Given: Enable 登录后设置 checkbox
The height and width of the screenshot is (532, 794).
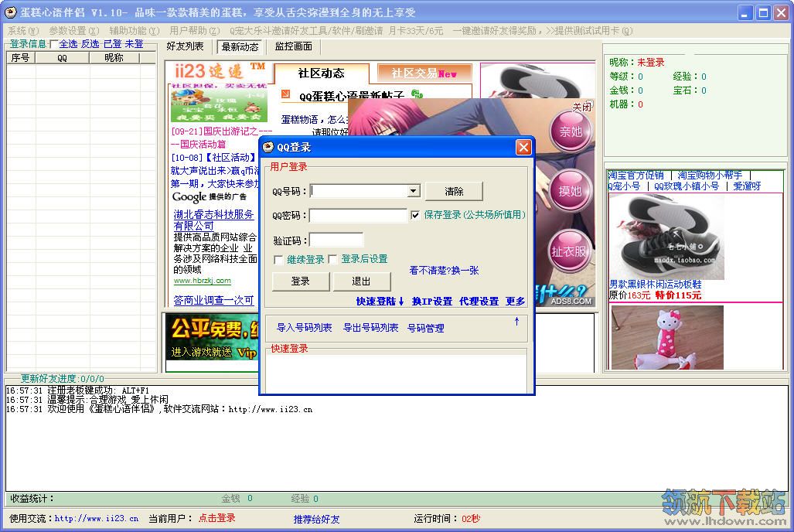Looking at the screenshot, I should tap(332, 259).
